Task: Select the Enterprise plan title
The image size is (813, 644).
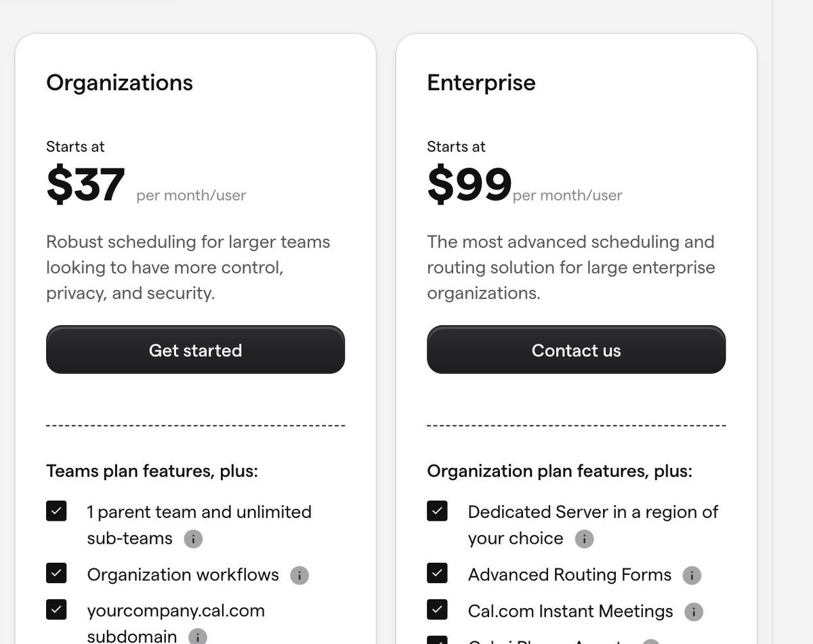Action: (x=481, y=83)
